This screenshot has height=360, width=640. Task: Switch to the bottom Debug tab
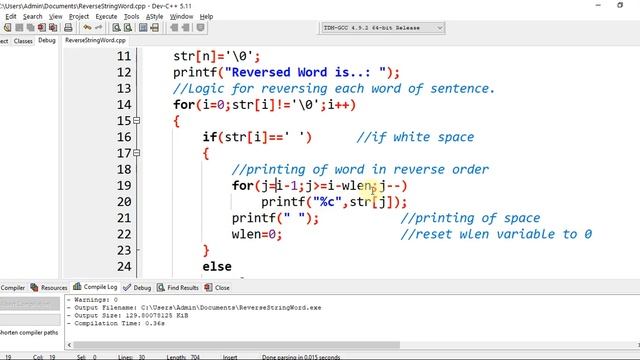(x=138, y=288)
